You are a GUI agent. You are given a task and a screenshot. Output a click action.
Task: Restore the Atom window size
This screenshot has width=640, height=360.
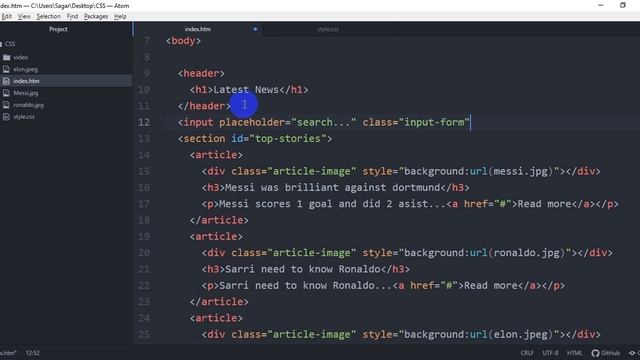click(623, 5)
